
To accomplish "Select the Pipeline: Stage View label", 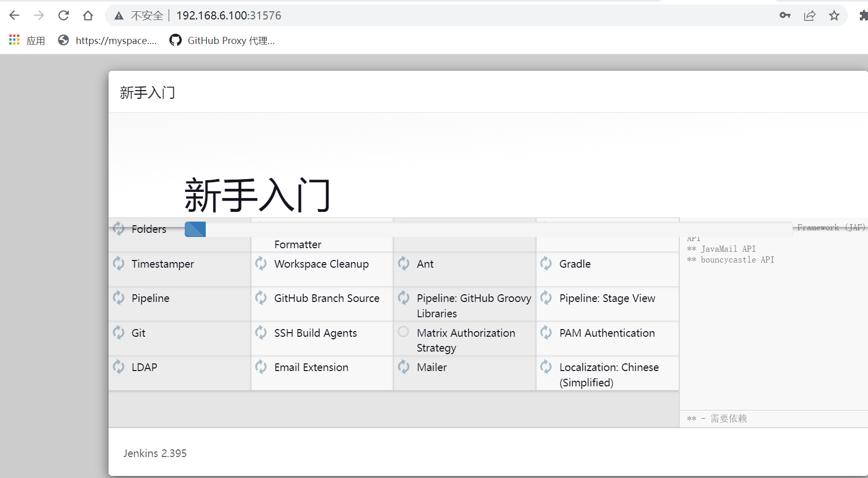I will pos(607,298).
